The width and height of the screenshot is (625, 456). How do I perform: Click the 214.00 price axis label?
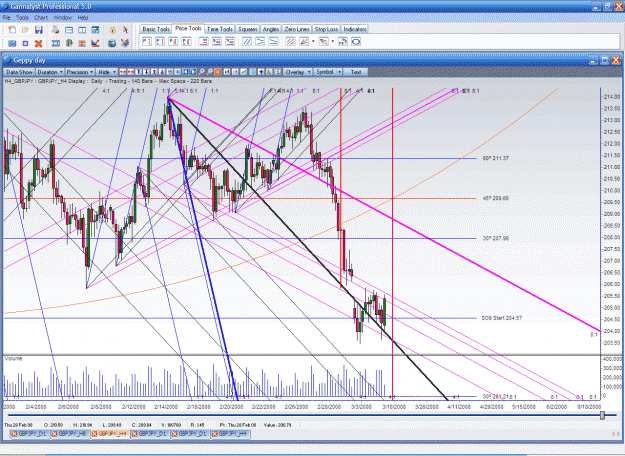tap(612, 96)
